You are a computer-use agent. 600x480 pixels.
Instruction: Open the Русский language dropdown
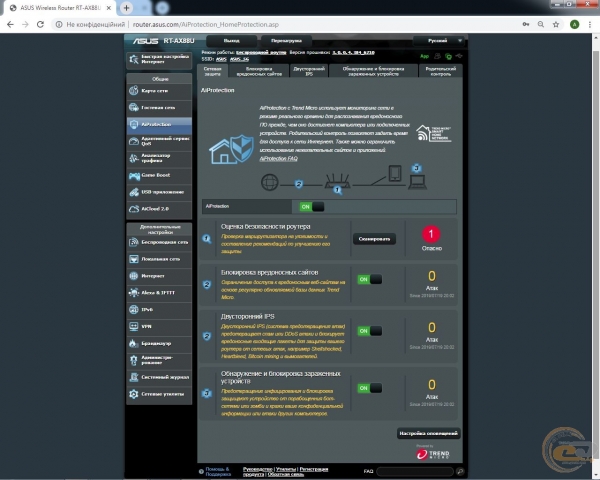tap(439, 41)
